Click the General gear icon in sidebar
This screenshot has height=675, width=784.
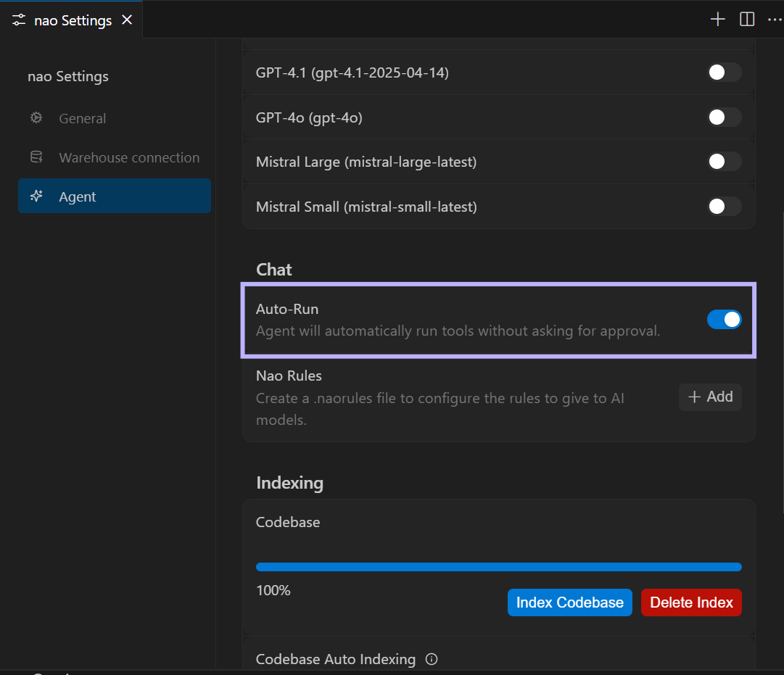pos(36,118)
